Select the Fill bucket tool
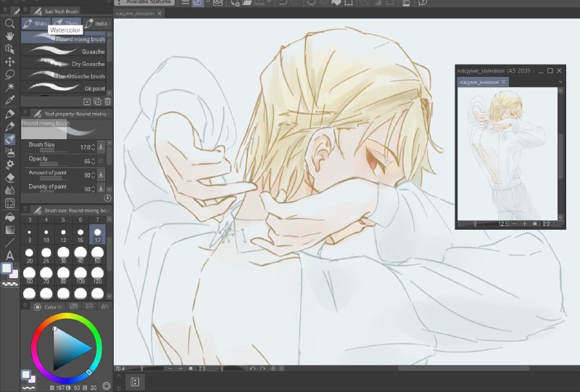 (x=9, y=217)
